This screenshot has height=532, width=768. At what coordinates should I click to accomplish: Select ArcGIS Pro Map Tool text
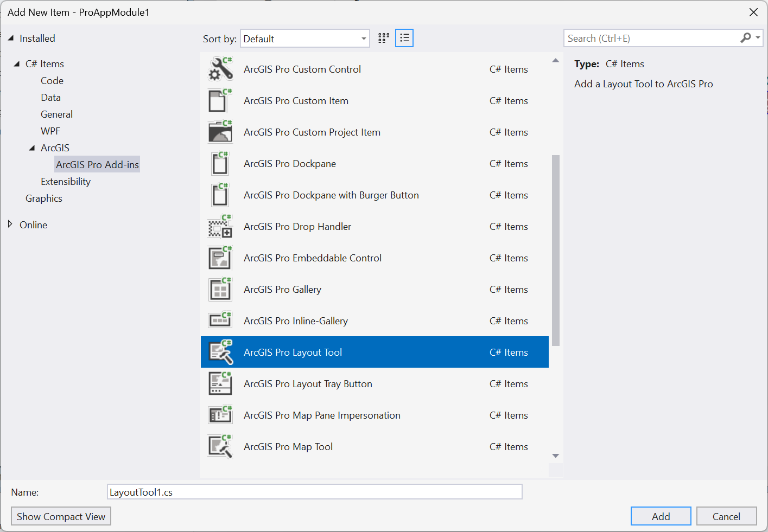pyautogui.click(x=288, y=446)
